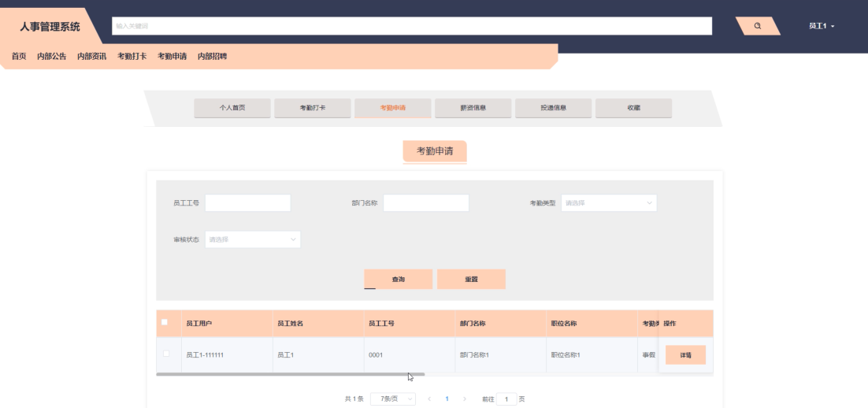The image size is (868, 408).
Task: Focus the 输入关键词 search field
Action: [x=412, y=26]
